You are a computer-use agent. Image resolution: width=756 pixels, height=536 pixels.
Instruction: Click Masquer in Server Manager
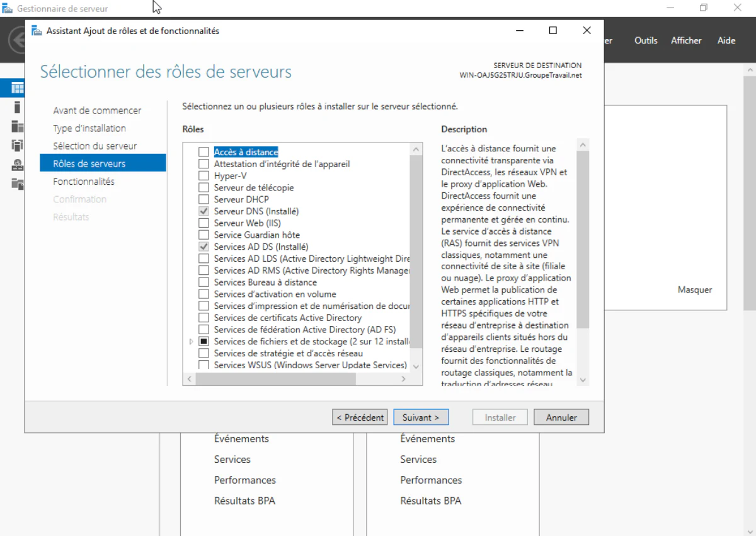click(695, 289)
